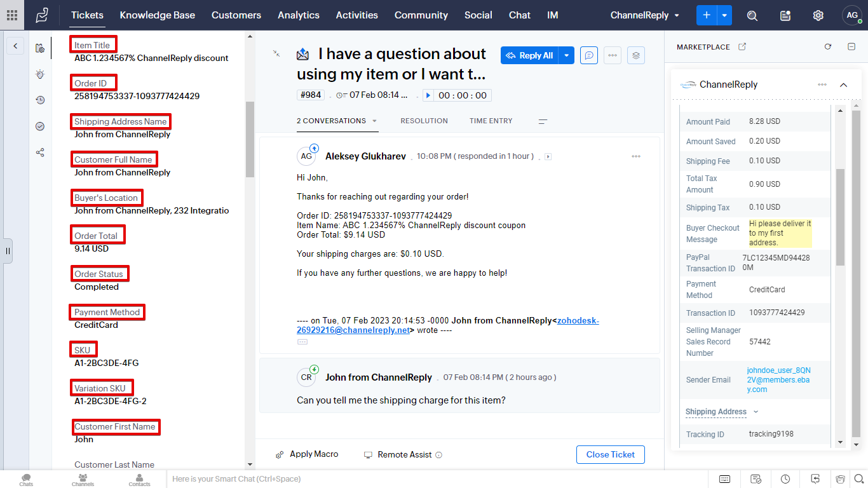Viewport: 868px width, 488px height.
Task: Open the task checklist icon in bottom bar
Action: click(x=756, y=479)
